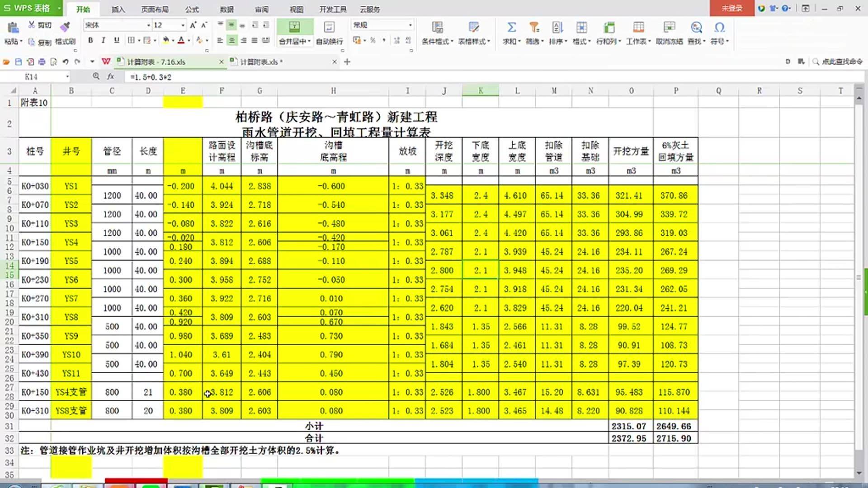Image resolution: width=868 pixels, height=488 pixels.
Task: Decrease font size with smaller A icon
Action: (x=204, y=25)
